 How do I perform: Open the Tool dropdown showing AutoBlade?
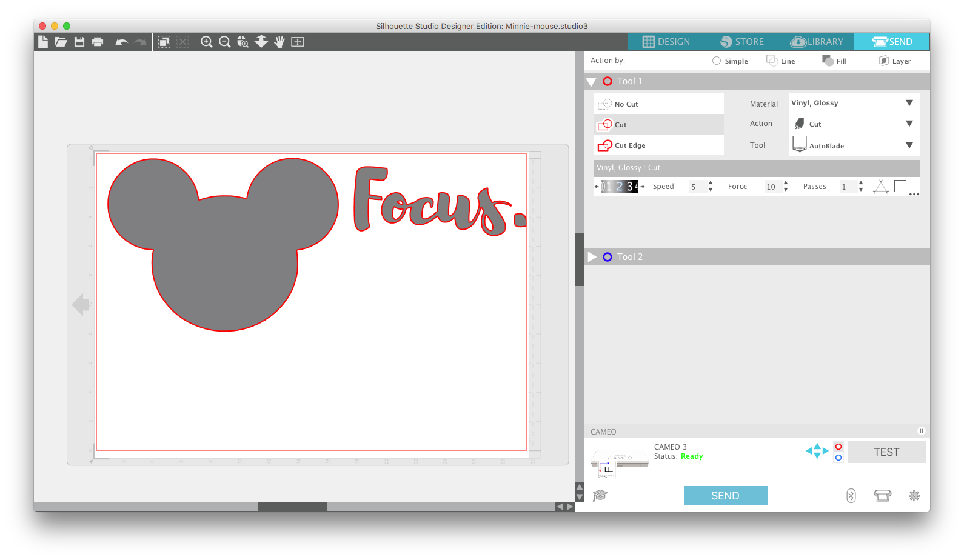(854, 145)
